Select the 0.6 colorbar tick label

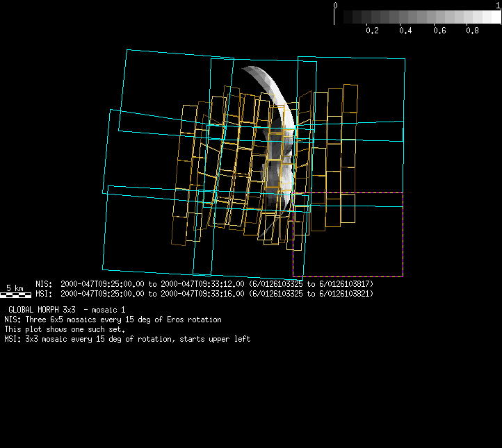pos(439,31)
